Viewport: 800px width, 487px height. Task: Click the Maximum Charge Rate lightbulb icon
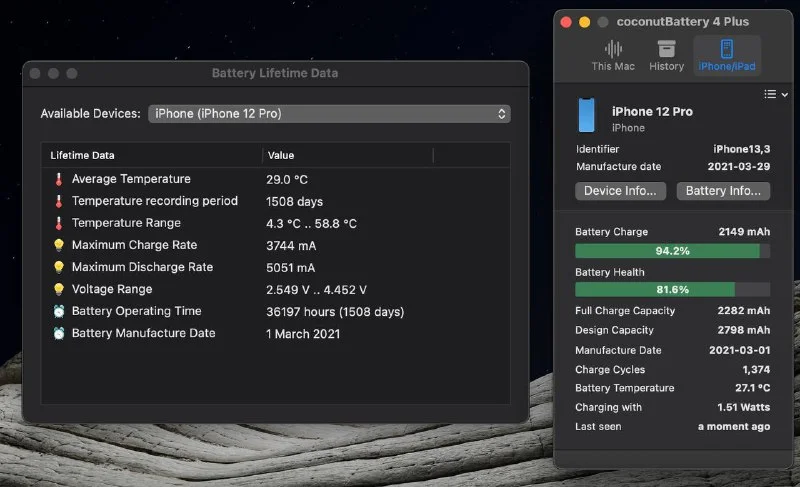[x=58, y=245]
